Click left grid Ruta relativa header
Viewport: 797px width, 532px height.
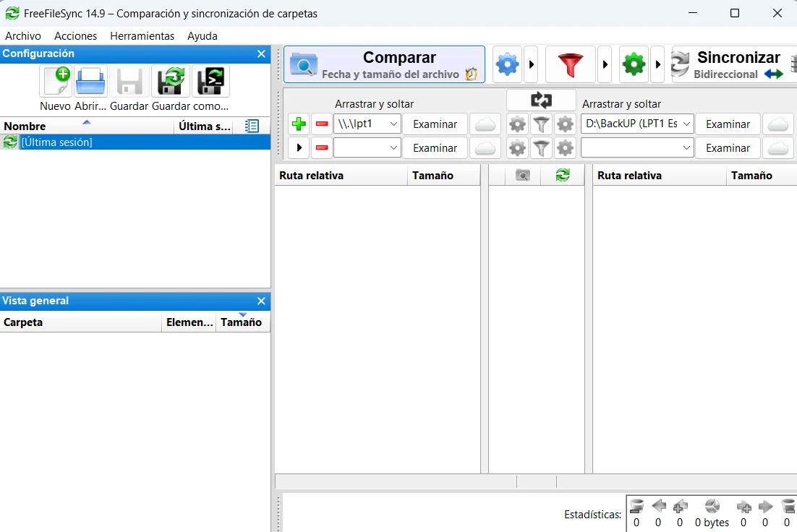pos(341,176)
